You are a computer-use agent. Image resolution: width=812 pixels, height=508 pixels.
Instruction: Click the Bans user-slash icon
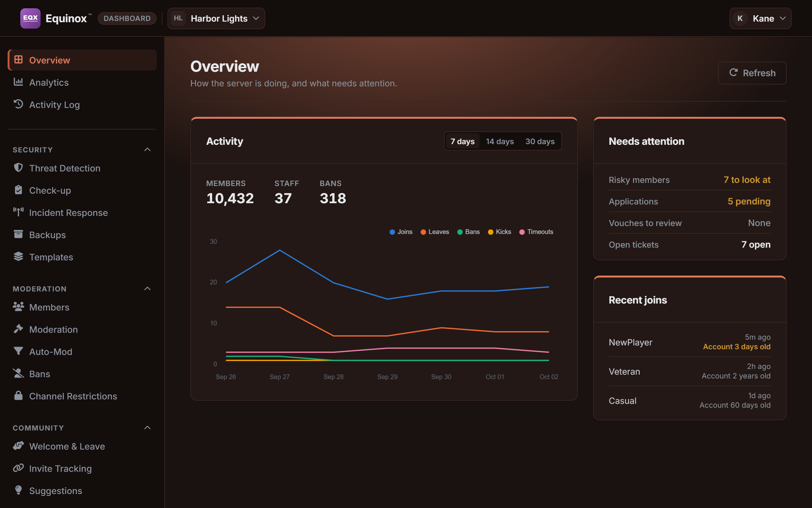click(x=18, y=373)
